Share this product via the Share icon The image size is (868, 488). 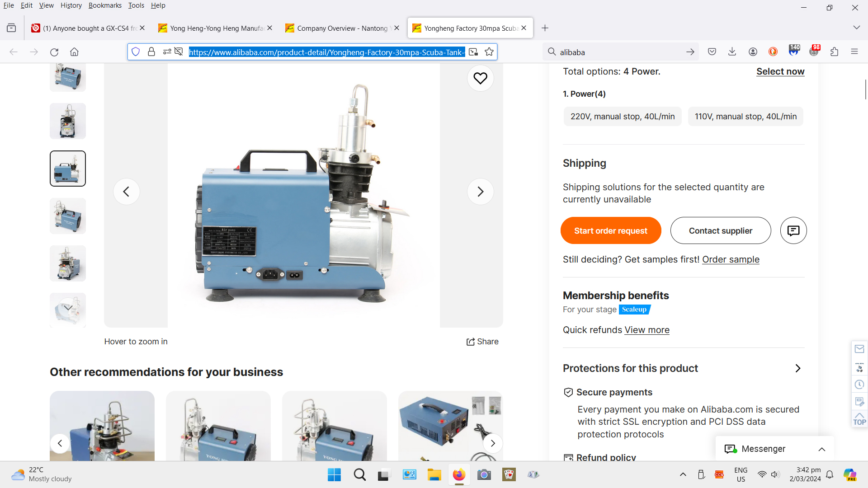tap(482, 342)
